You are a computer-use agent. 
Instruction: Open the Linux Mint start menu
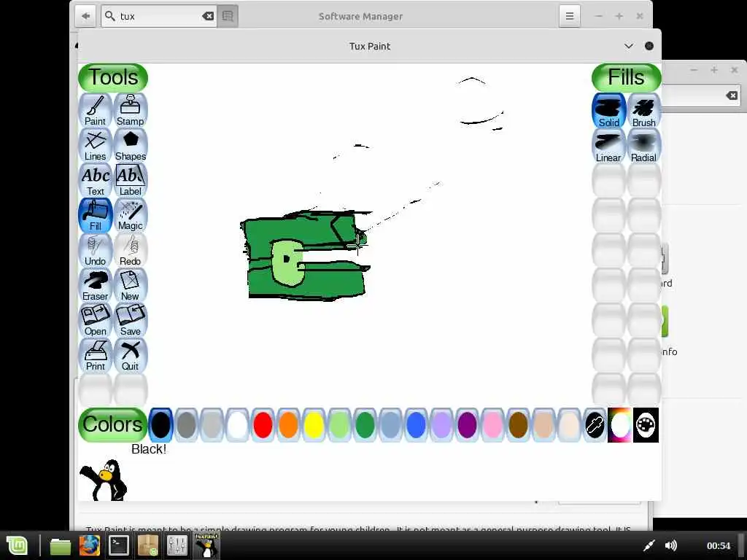point(18,545)
